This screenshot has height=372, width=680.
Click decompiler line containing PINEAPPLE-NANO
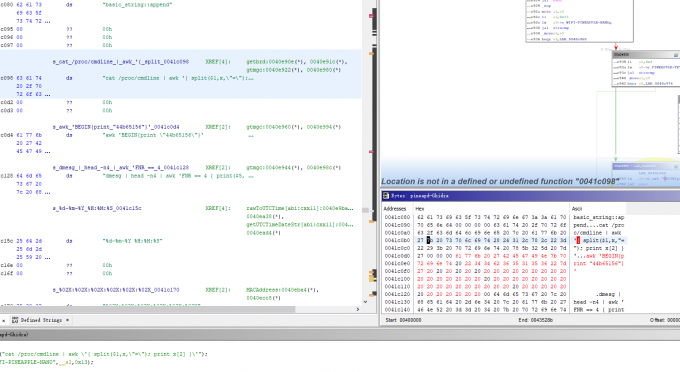[46, 362]
